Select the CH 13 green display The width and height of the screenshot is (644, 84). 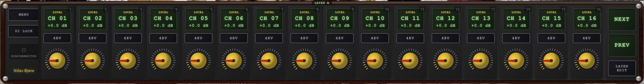[481, 19]
